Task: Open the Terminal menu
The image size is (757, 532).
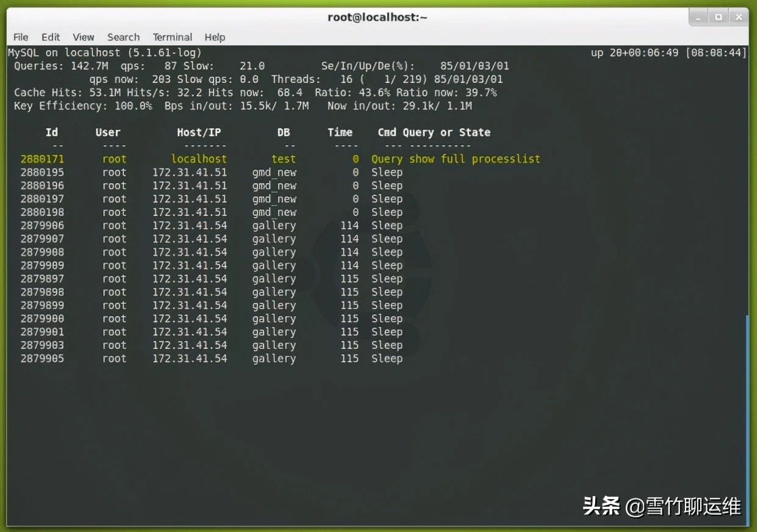Action: pyautogui.click(x=172, y=37)
